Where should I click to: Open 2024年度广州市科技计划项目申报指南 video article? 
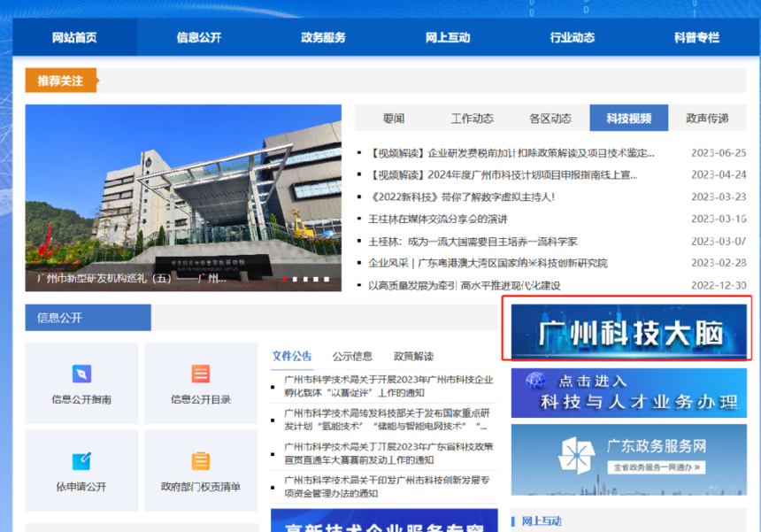(x=503, y=175)
